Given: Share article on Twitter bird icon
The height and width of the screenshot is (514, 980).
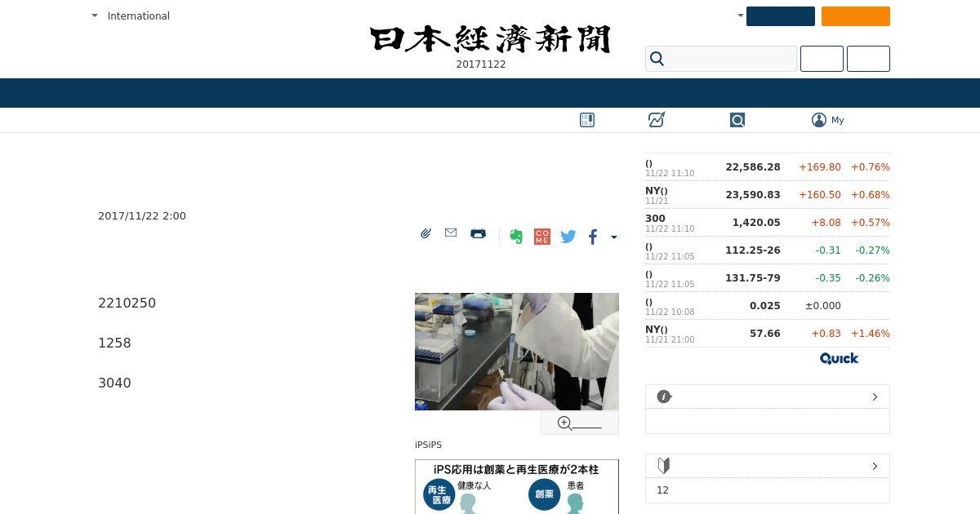Looking at the screenshot, I should (x=568, y=237).
